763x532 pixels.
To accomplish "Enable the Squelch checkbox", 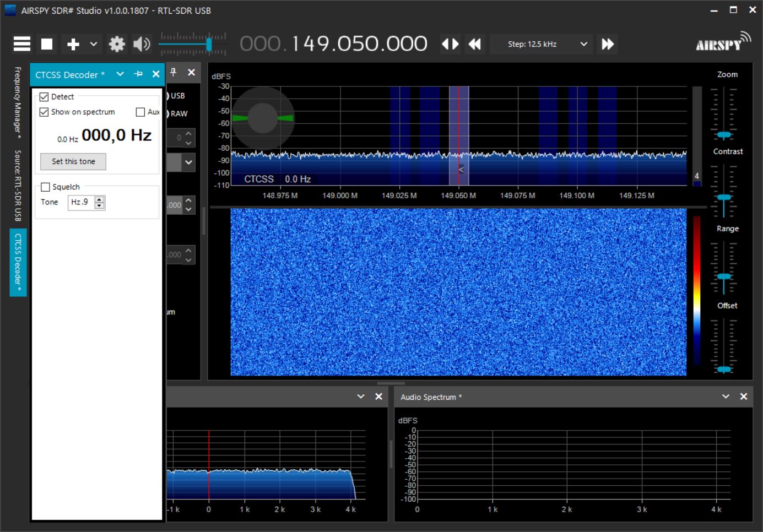I will [46, 187].
